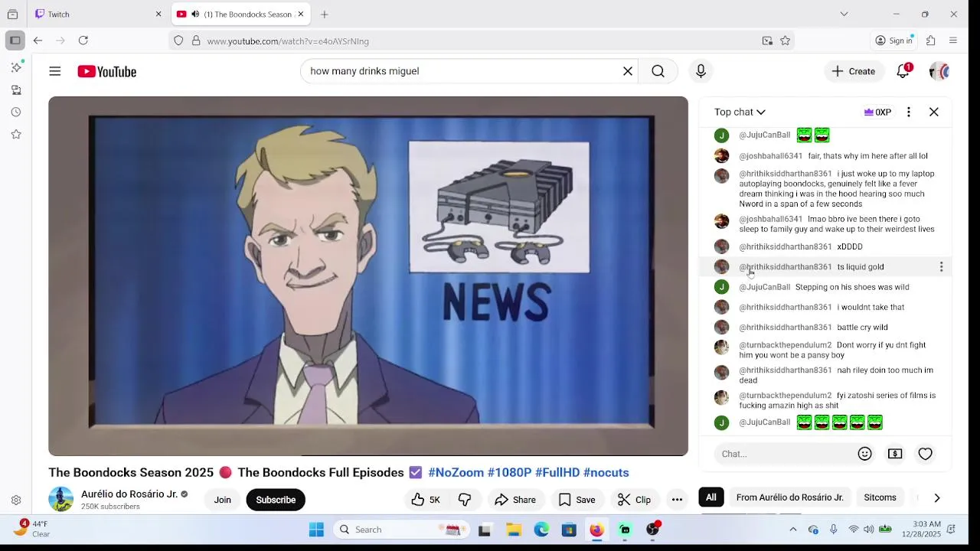
Task: Open the Firefox list all tabs chevron
Action: pos(844,14)
